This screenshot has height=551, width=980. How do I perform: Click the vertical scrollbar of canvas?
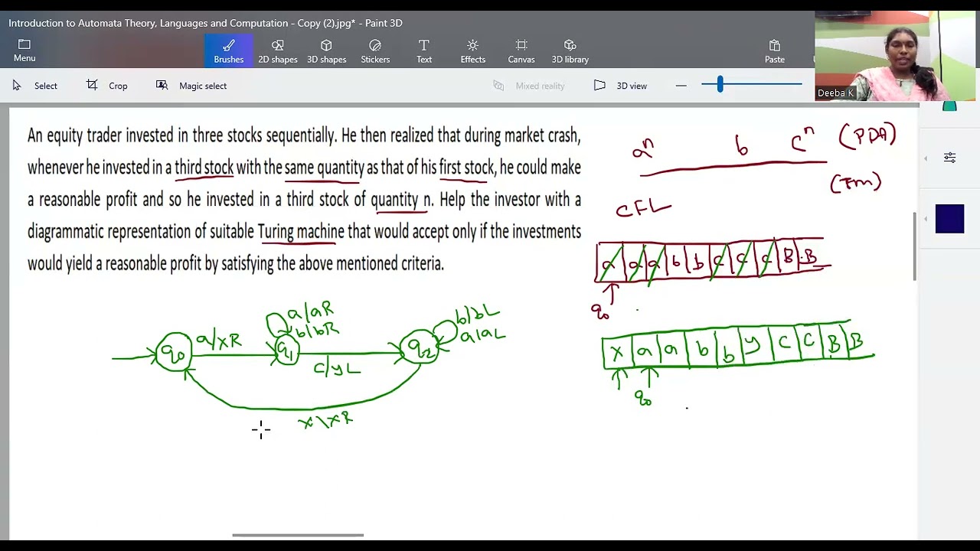(915, 246)
